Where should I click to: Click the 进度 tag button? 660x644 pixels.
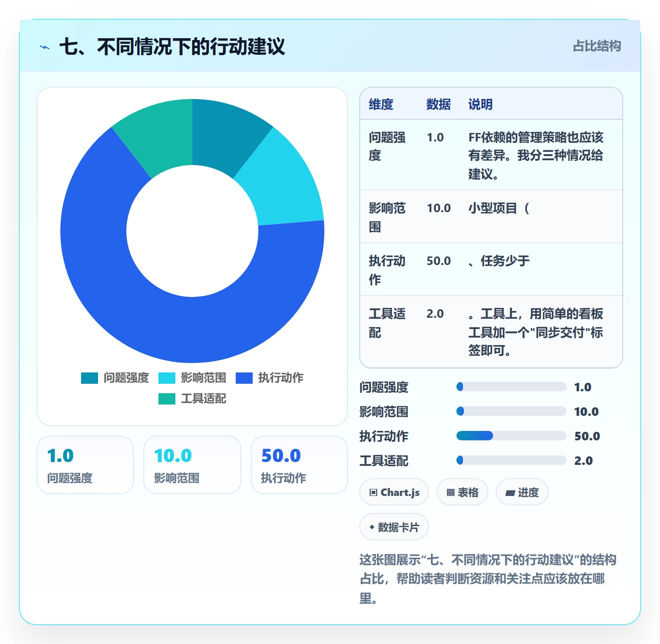(522, 492)
